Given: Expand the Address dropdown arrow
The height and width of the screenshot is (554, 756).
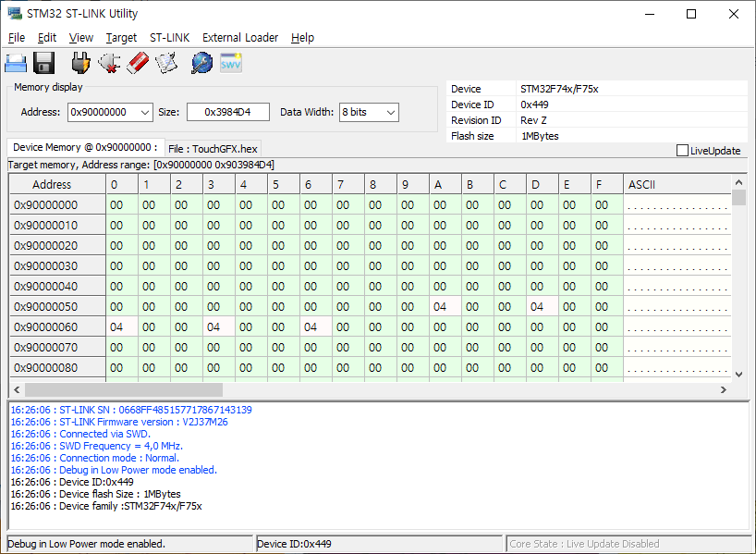Looking at the screenshot, I should [145, 113].
